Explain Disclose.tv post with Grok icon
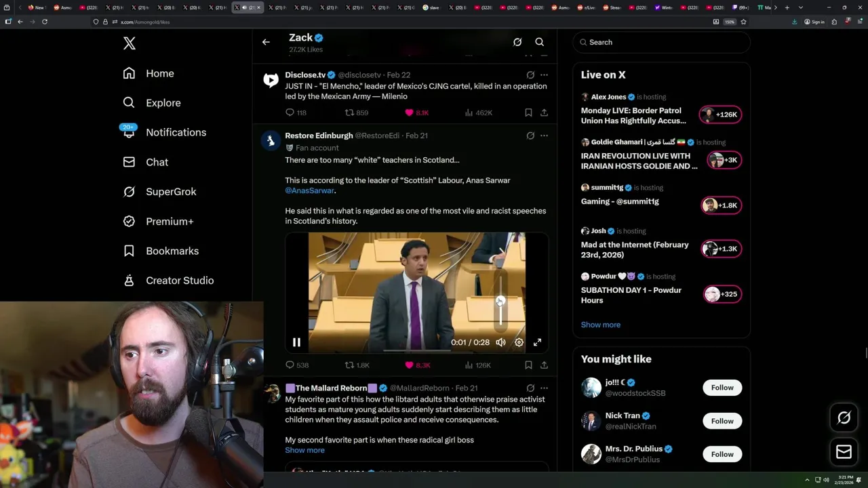Viewport: 868px width, 488px height. point(530,75)
